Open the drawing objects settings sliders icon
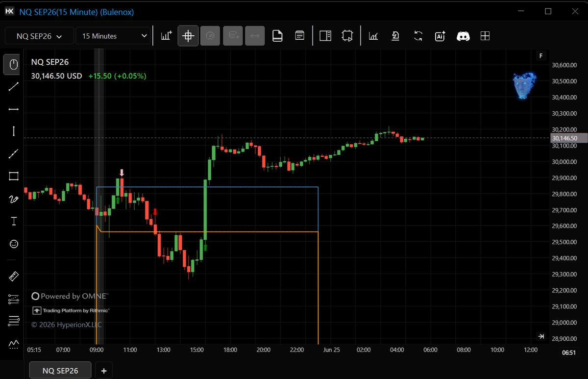The height and width of the screenshot is (379, 588). click(14, 299)
